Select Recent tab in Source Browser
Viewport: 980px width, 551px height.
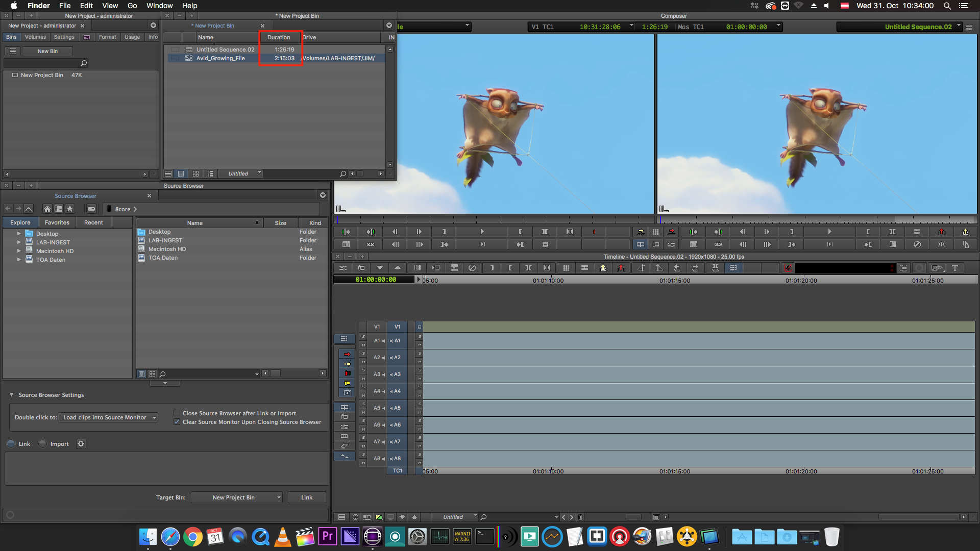(x=93, y=223)
